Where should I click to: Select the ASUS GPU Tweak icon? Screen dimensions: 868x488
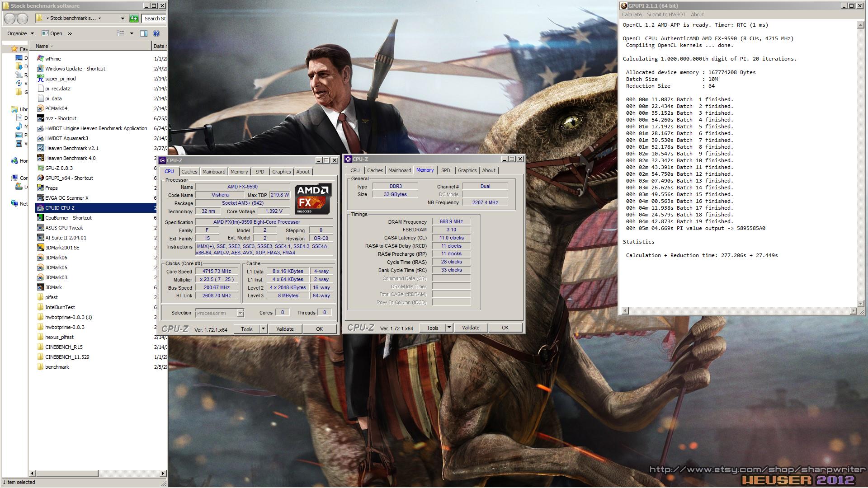point(41,228)
